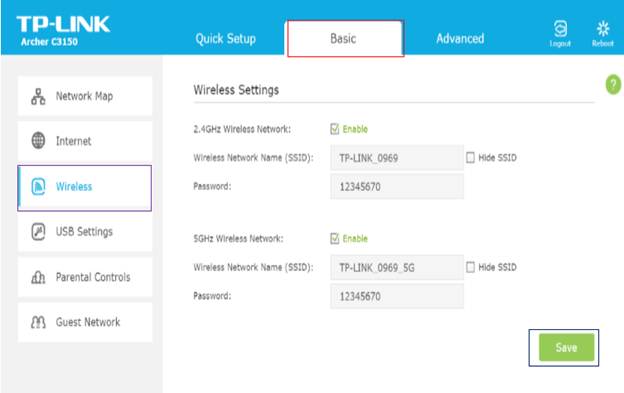The height and width of the screenshot is (393, 624).
Task: Open help with green question mark
Action: point(613,84)
